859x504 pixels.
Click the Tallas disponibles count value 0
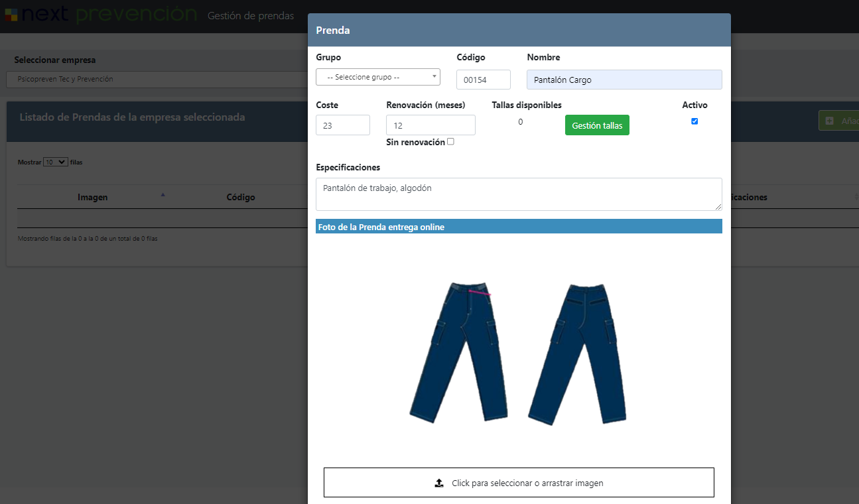521,122
